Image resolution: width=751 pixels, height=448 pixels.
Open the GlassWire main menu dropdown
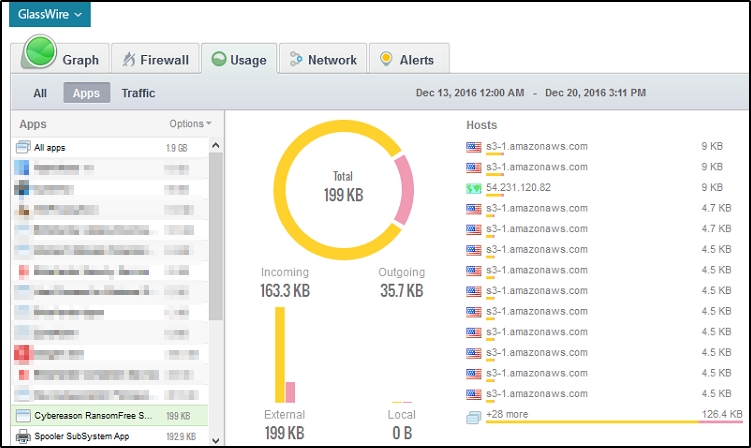[x=50, y=14]
